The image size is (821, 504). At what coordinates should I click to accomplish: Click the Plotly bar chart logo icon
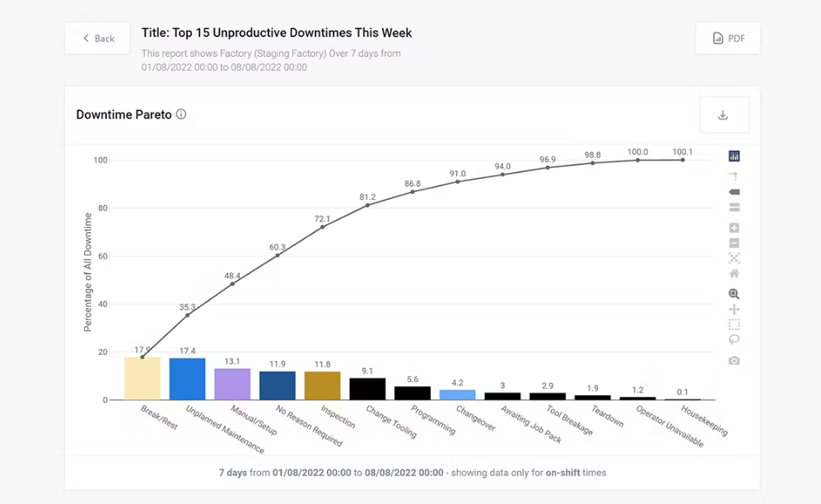pyautogui.click(x=734, y=156)
